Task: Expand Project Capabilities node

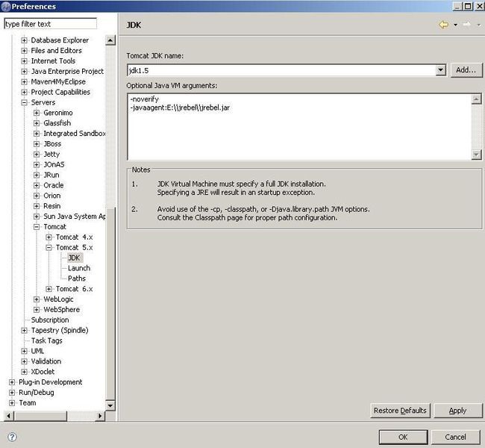Action: (x=24, y=92)
